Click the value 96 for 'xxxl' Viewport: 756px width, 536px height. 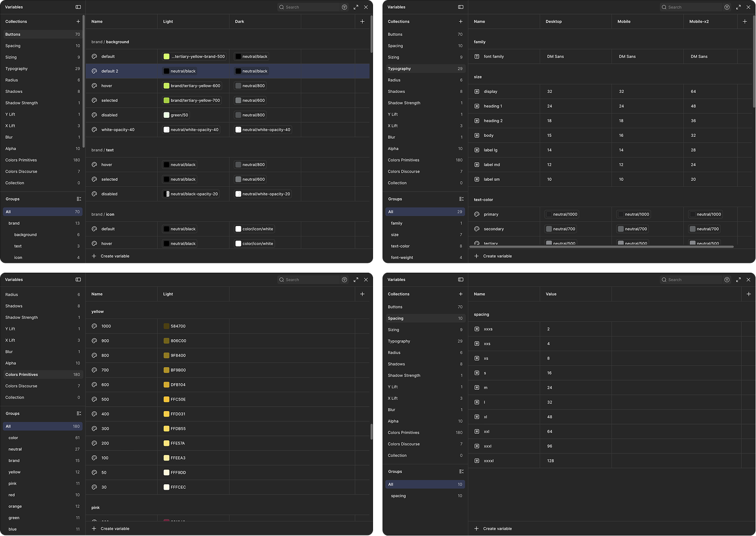tap(550, 446)
